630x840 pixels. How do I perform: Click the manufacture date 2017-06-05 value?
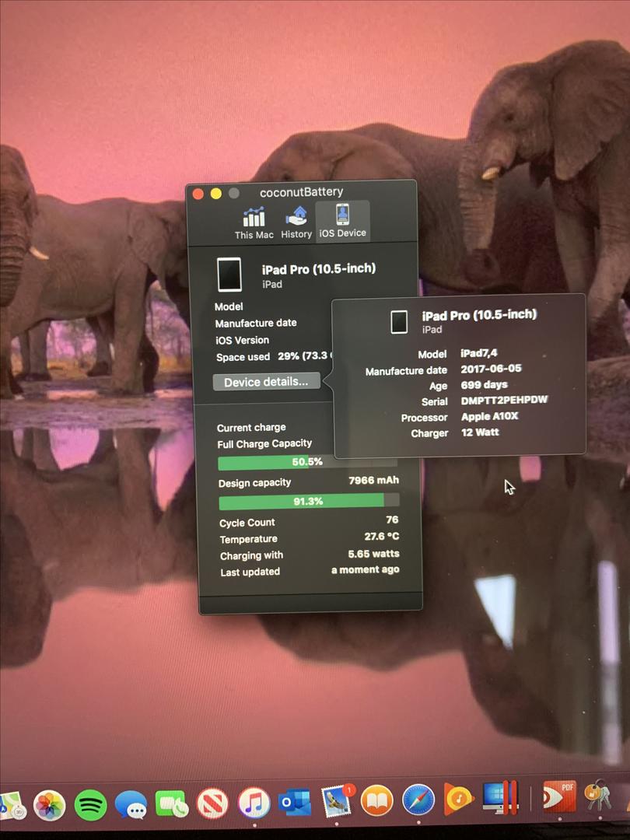491,369
